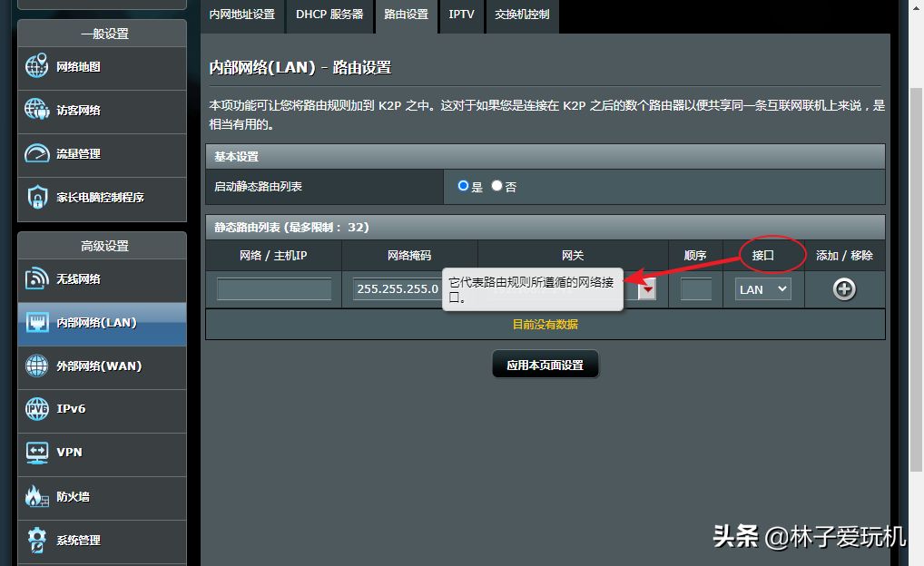924x566 pixels.
Task: Click the 顺序 metric input field
Action: click(x=695, y=289)
